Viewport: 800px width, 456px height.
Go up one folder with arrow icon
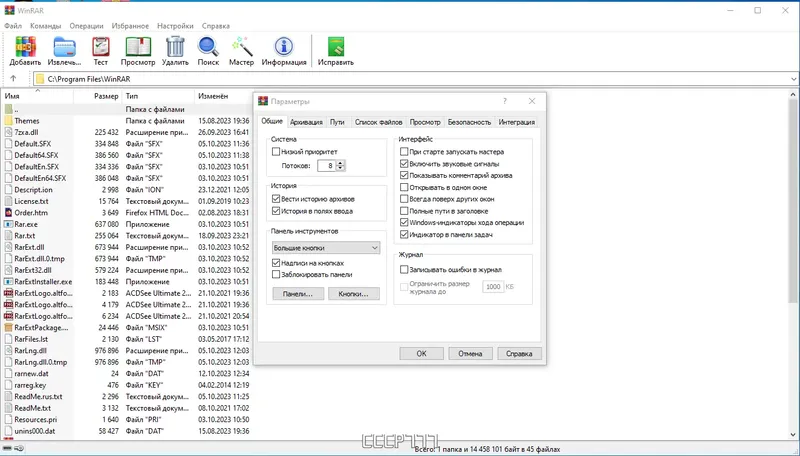point(13,79)
